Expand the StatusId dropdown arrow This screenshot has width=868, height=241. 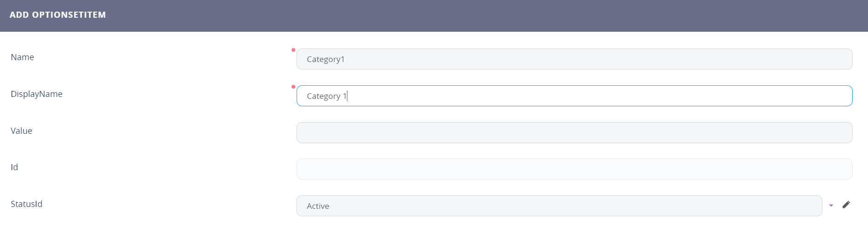click(831, 206)
